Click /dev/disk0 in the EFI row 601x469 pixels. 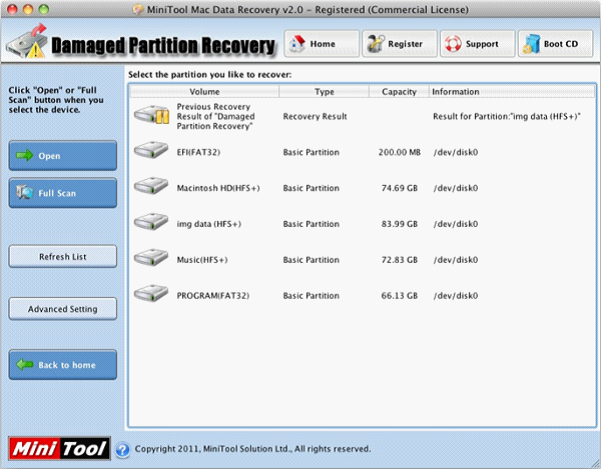click(x=456, y=152)
